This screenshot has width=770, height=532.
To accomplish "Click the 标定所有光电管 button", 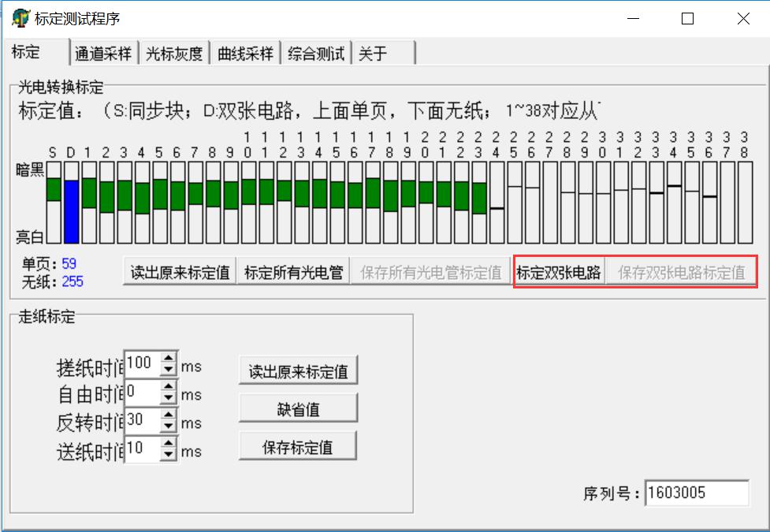I will click(x=293, y=272).
